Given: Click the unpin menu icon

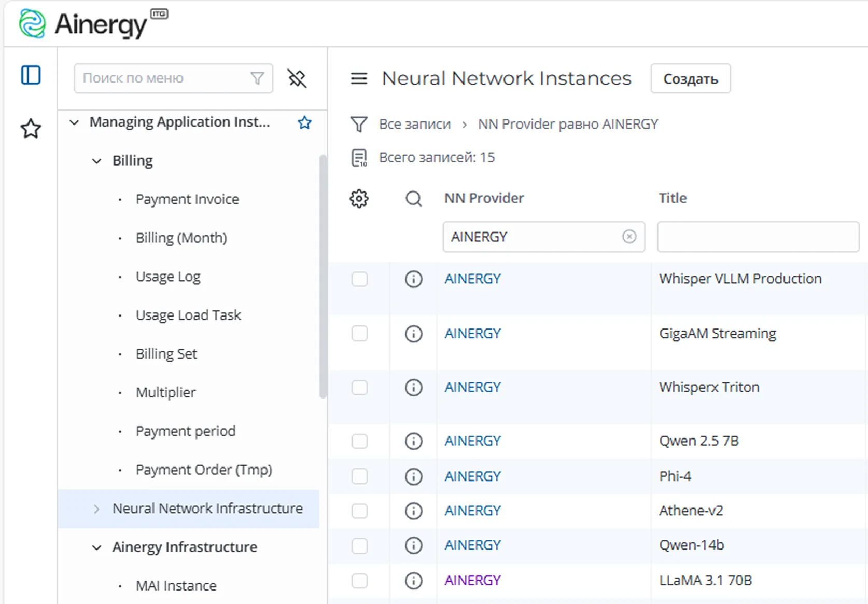Looking at the screenshot, I should point(297,78).
